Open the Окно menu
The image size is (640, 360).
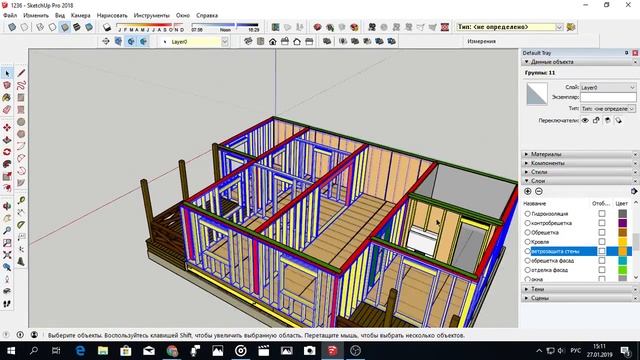[x=183, y=15]
